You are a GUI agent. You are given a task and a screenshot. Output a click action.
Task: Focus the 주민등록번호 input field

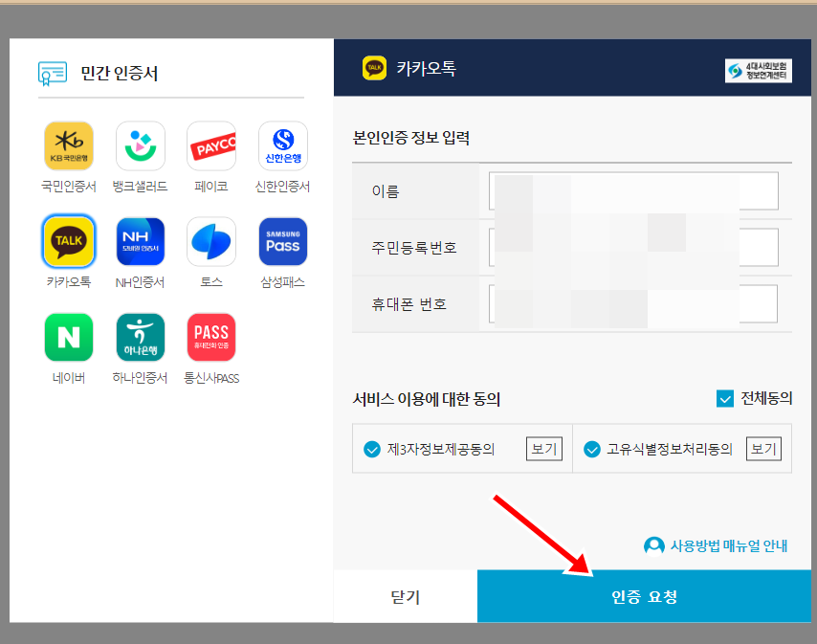[633, 248]
